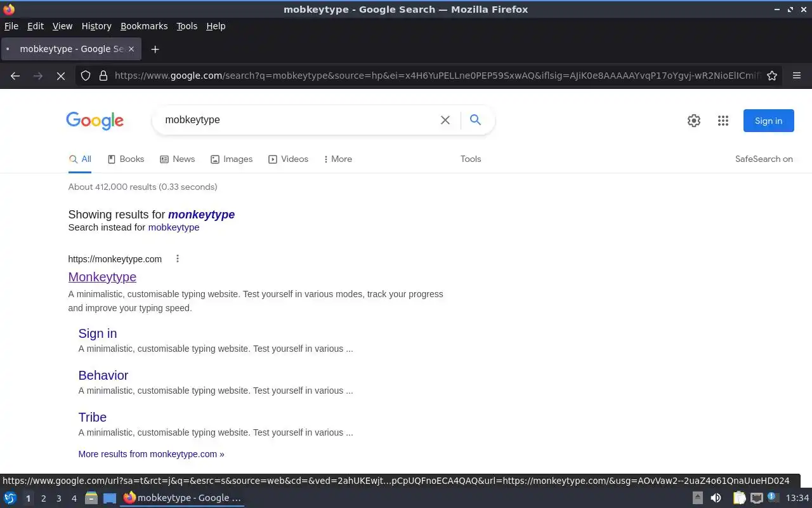This screenshot has height=508, width=812.
Task: Clear the search box with the X icon
Action: point(445,120)
